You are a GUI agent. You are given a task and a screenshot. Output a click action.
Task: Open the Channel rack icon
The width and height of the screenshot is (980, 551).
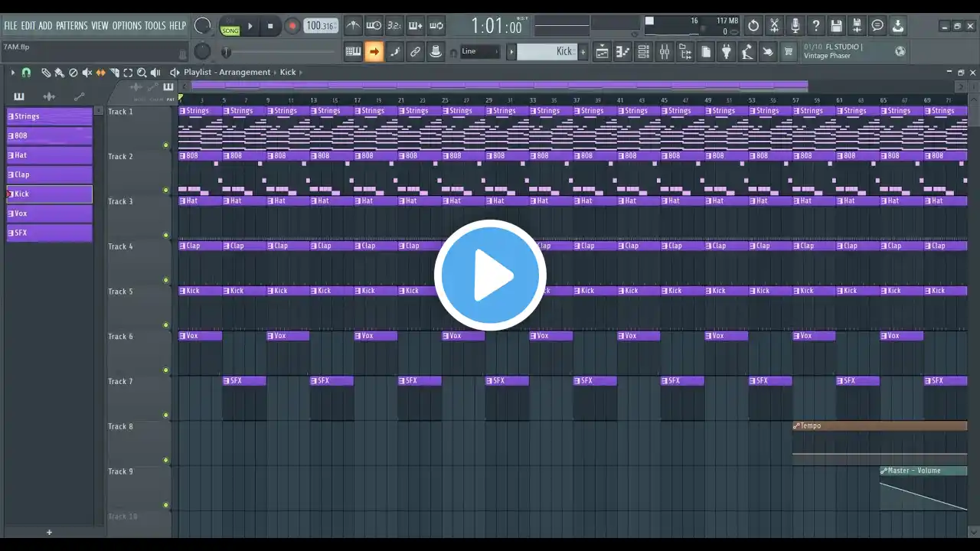[x=643, y=52]
